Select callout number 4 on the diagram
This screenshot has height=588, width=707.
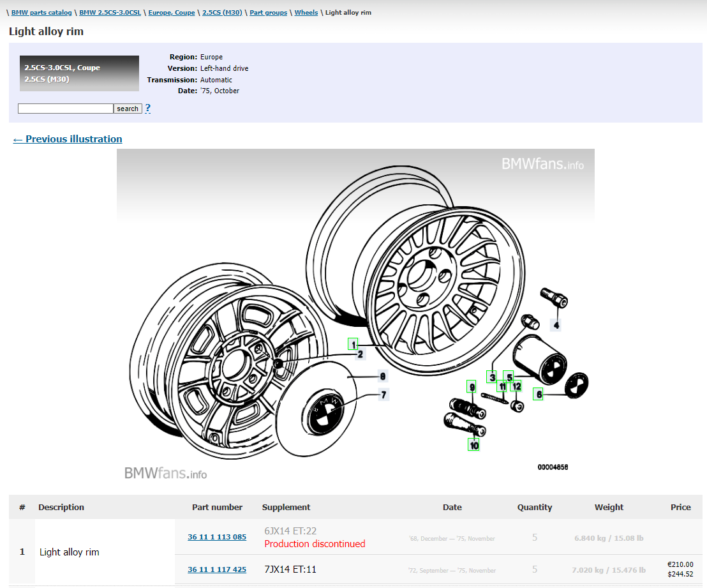click(556, 325)
